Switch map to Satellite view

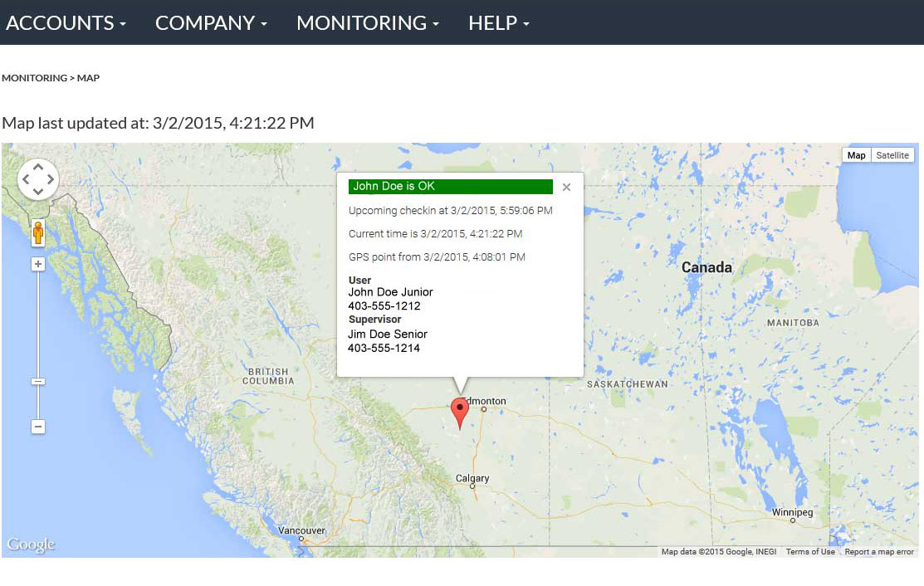tap(892, 155)
